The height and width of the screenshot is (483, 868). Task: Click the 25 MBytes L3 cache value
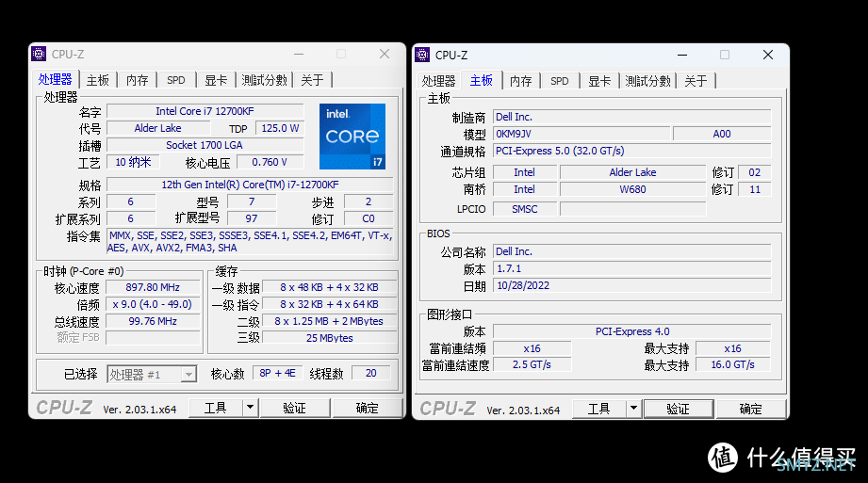(x=329, y=338)
